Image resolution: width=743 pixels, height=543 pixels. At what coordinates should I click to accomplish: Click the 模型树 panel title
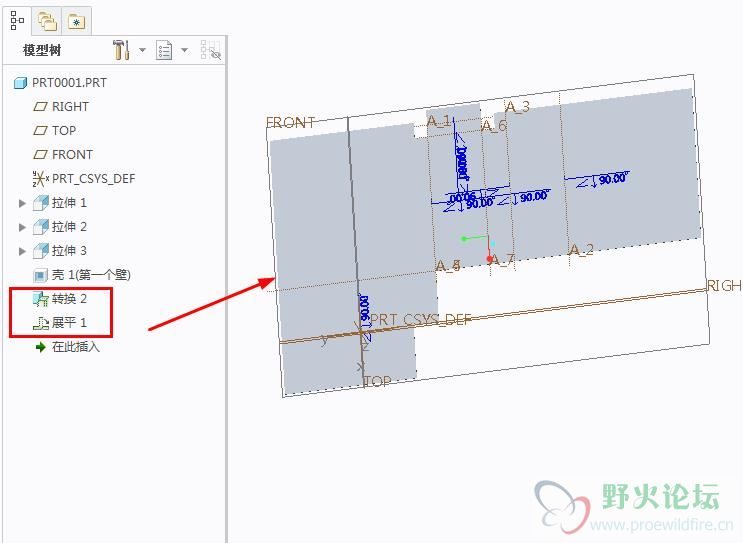(42, 50)
